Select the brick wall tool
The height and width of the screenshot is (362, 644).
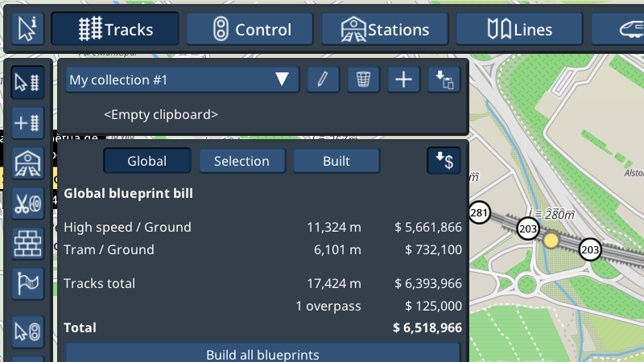(x=27, y=243)
